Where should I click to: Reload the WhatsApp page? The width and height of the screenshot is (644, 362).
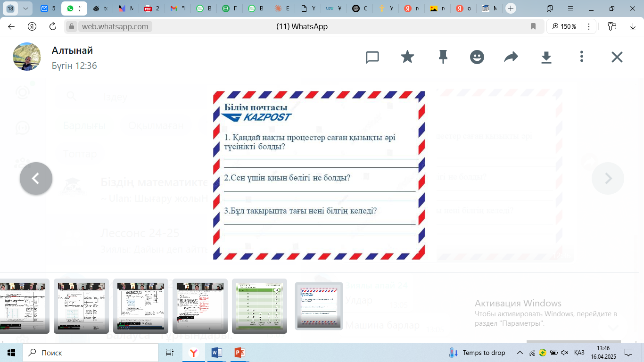point(53,26)
